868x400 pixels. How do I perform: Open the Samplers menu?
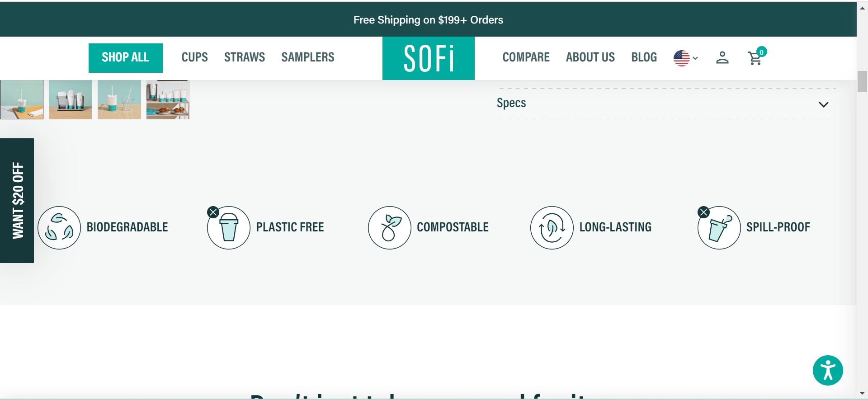(x=308, y=57)
